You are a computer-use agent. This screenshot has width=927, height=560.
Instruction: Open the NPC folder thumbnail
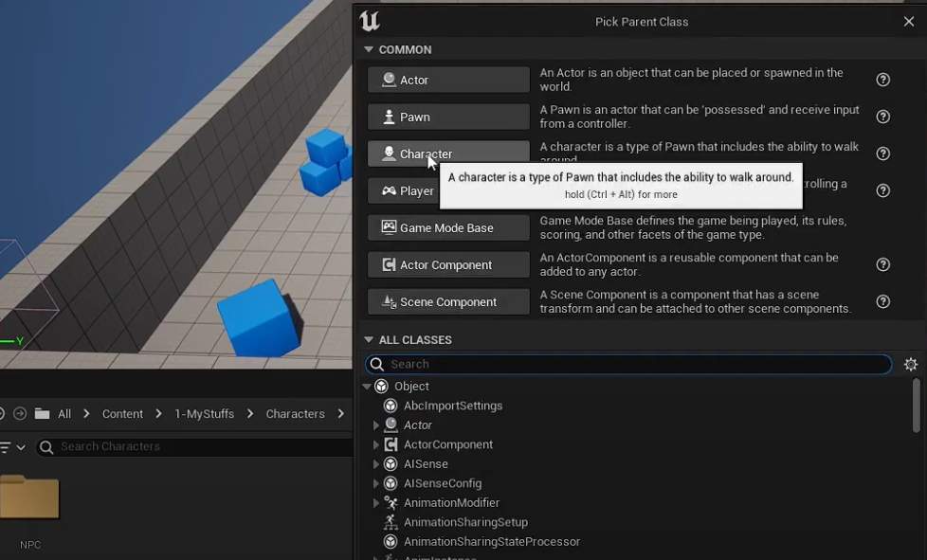[x=29, y=497]
